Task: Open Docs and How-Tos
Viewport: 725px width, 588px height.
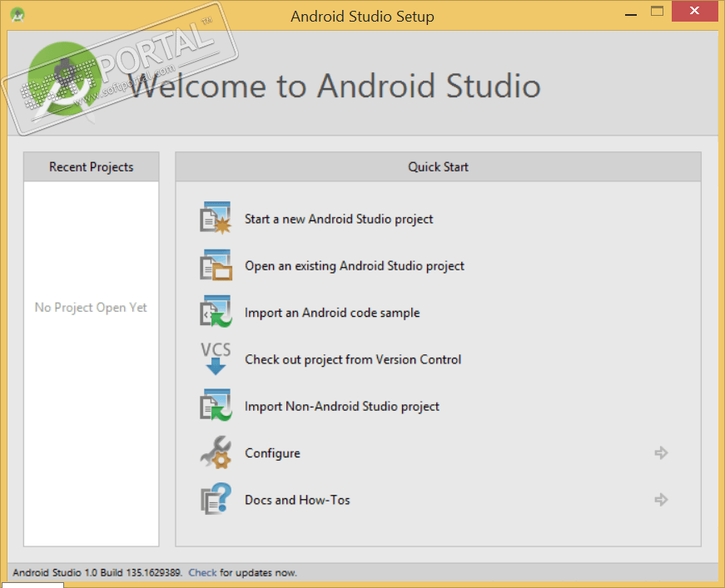Action: pos(297,500)
